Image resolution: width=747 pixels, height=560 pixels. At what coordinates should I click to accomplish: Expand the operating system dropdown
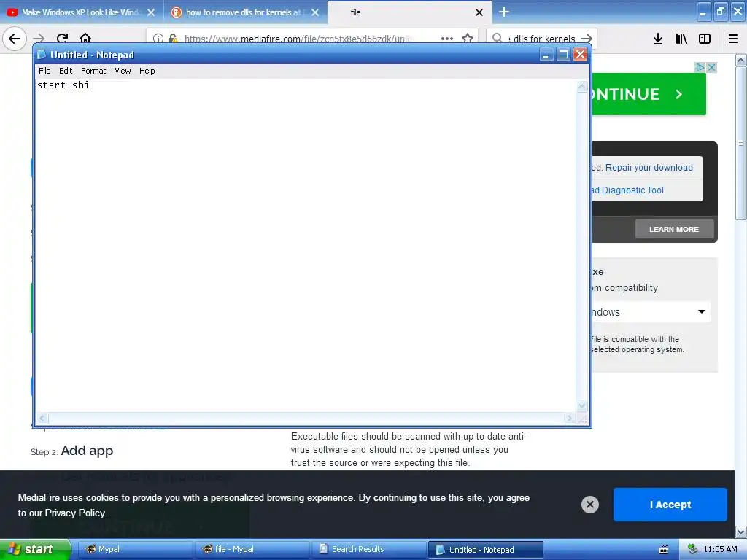point(651,312)
